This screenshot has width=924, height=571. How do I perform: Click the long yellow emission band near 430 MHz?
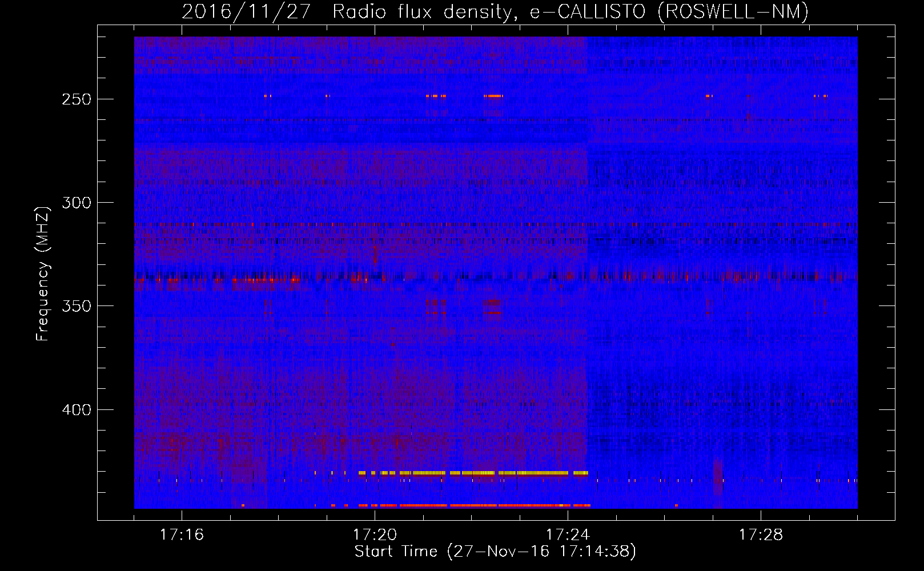click(473, 473)
